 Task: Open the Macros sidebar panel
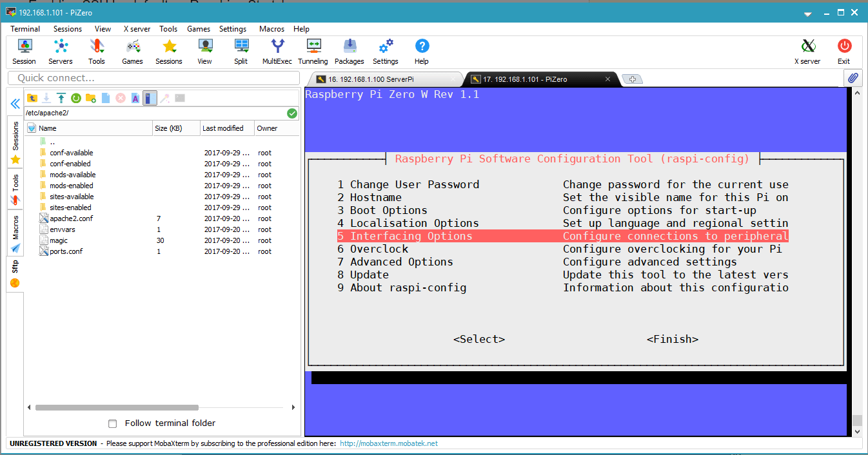click(x=14, y=226)
